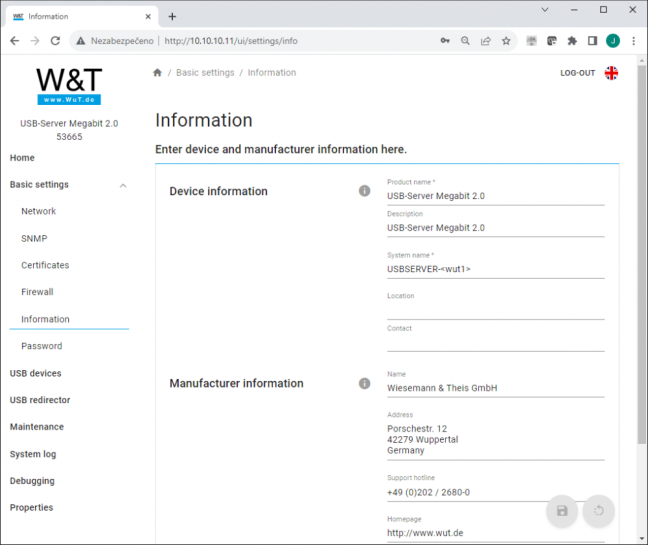Open the USB redirector section
648x545 pixels.
click(x=40, y=400)
